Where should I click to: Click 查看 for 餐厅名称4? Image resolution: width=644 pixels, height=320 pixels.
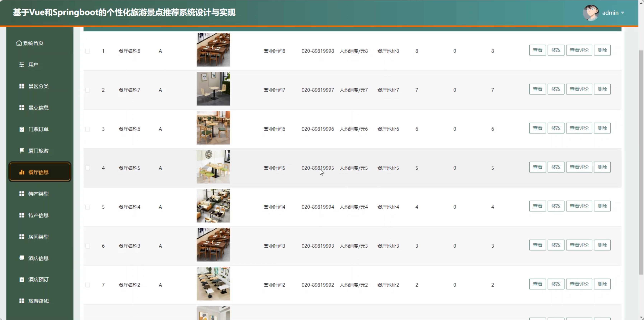point(538,206)
